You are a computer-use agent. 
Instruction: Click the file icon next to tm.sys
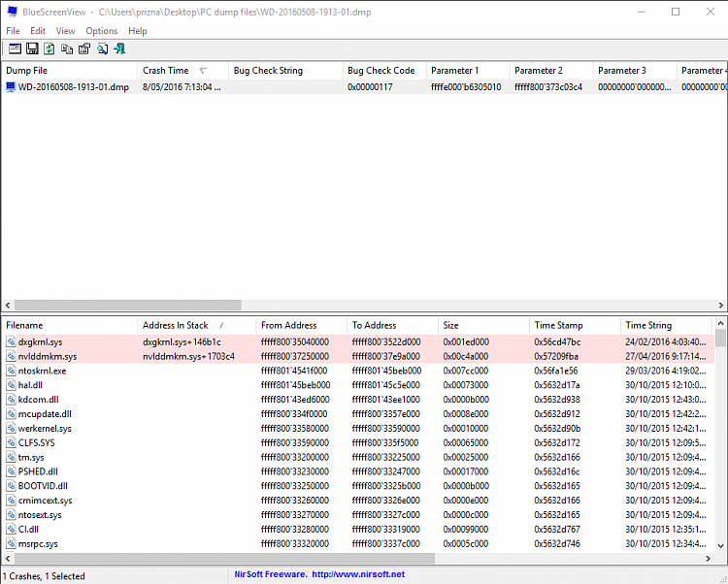tap(11, 457)
